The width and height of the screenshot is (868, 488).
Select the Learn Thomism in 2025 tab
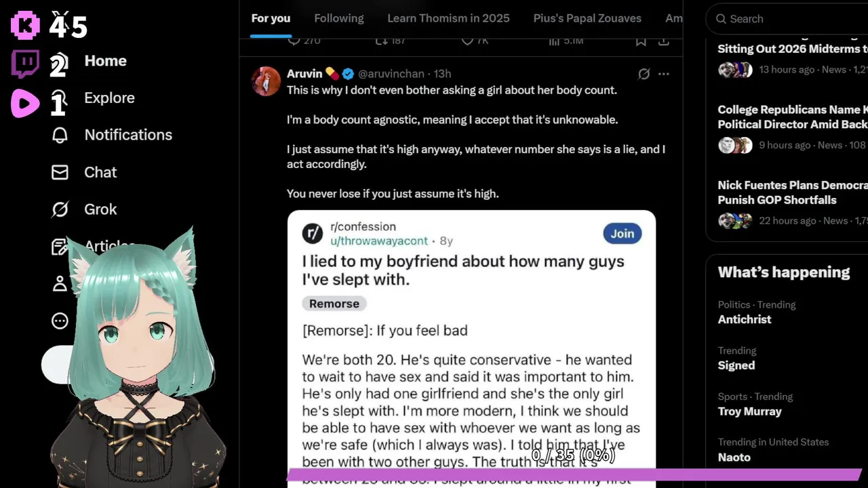[448, 18]
